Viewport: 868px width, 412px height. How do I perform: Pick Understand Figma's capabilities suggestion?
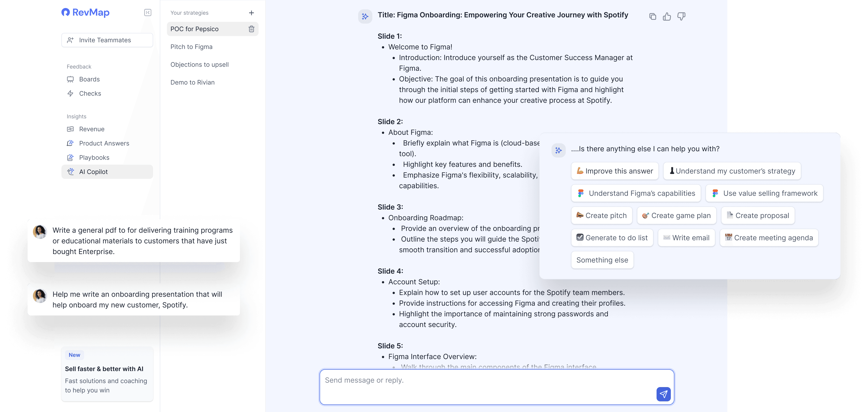[636, 193]
